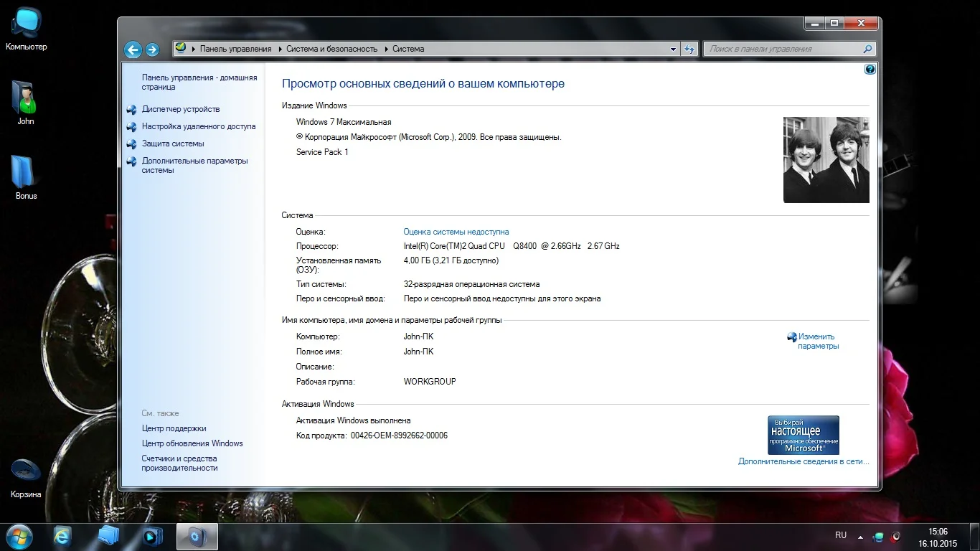
Task: Open the help question mark icon
Action: (x=870, y=70)
